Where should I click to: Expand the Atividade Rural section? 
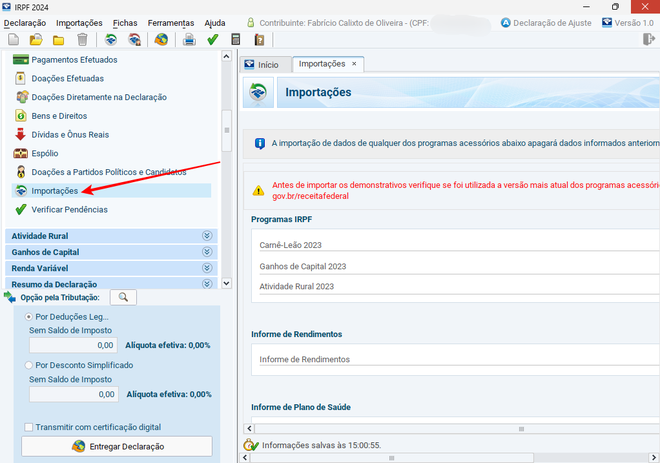[x=207, y=236]
